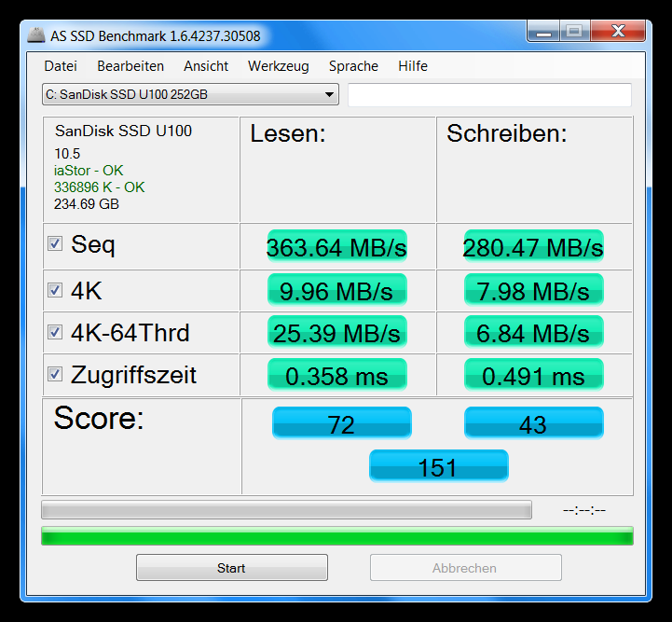The image size is (672, 622).
Task: Click the empty text field beside drive selector
Action: point(489,95)
